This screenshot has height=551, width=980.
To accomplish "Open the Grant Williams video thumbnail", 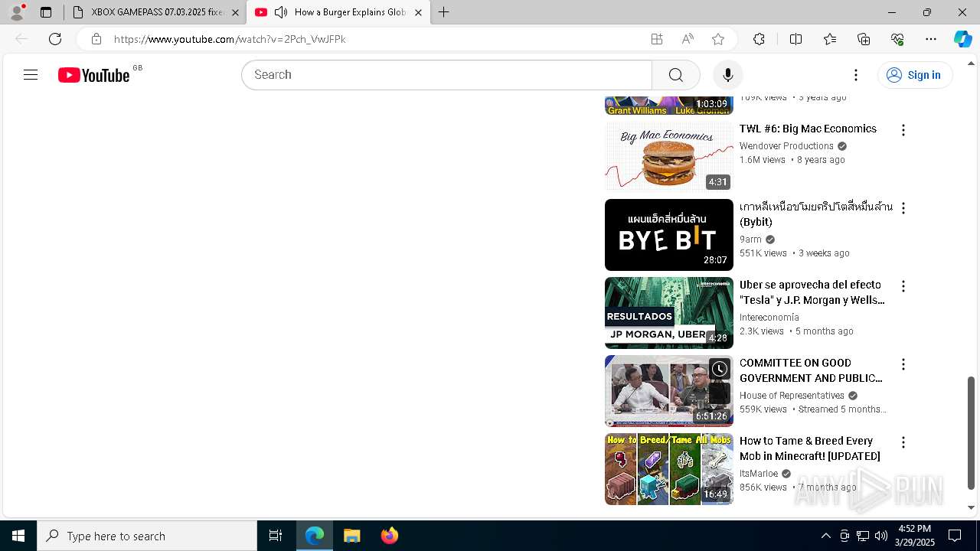I will [669, 106].
